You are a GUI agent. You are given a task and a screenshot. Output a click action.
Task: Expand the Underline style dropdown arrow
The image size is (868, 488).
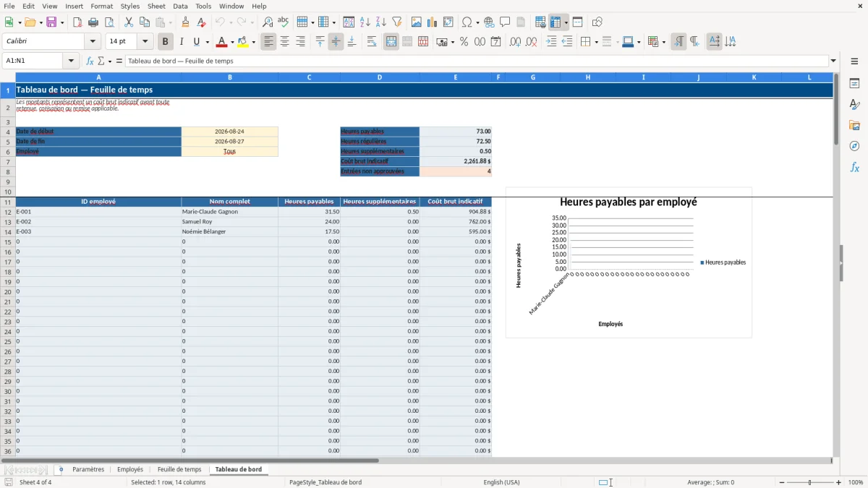[x=207, y=42]
